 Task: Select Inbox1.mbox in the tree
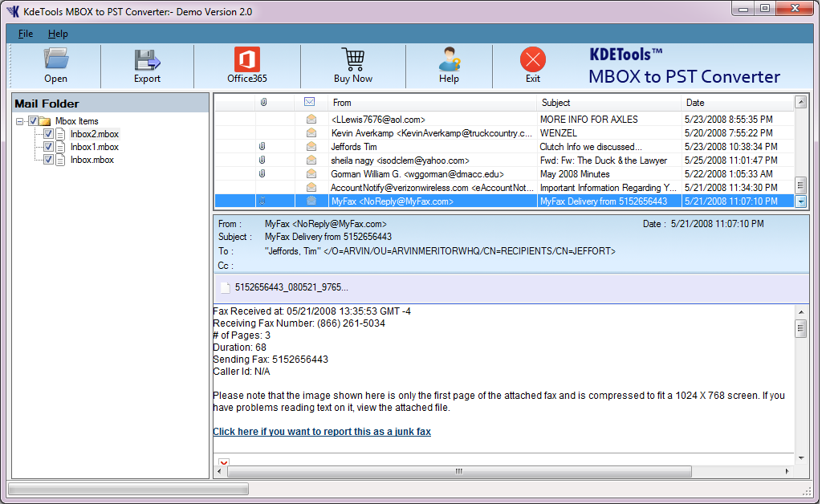point(95,147)
